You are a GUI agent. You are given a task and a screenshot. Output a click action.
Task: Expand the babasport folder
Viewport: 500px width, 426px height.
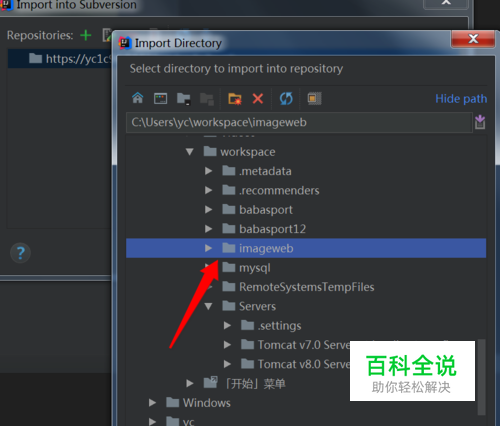click(x=208, y=210)
